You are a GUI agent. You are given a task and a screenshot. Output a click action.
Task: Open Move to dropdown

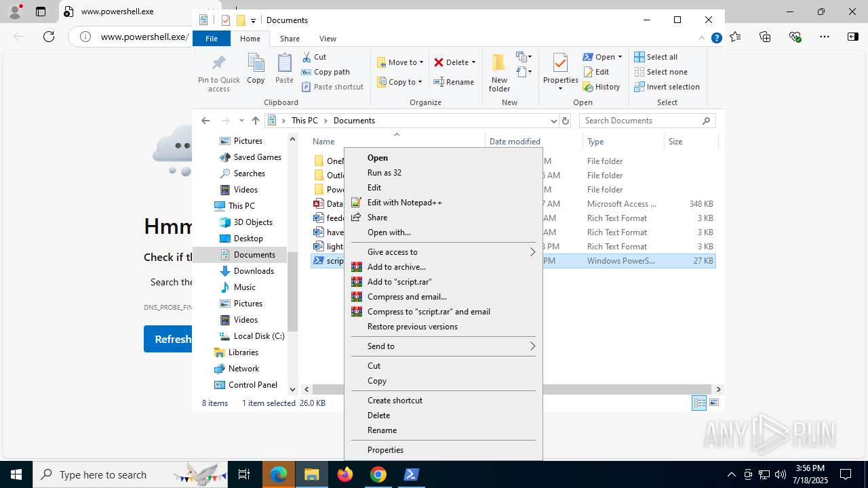point(400,62)
